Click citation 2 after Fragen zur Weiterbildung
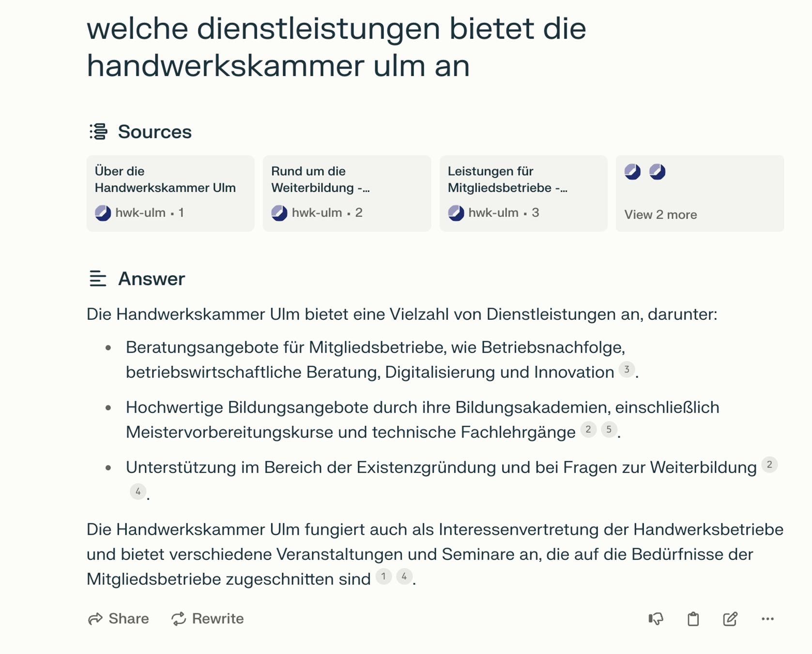This screenshot has width=812, height=654. click(769, 465)
